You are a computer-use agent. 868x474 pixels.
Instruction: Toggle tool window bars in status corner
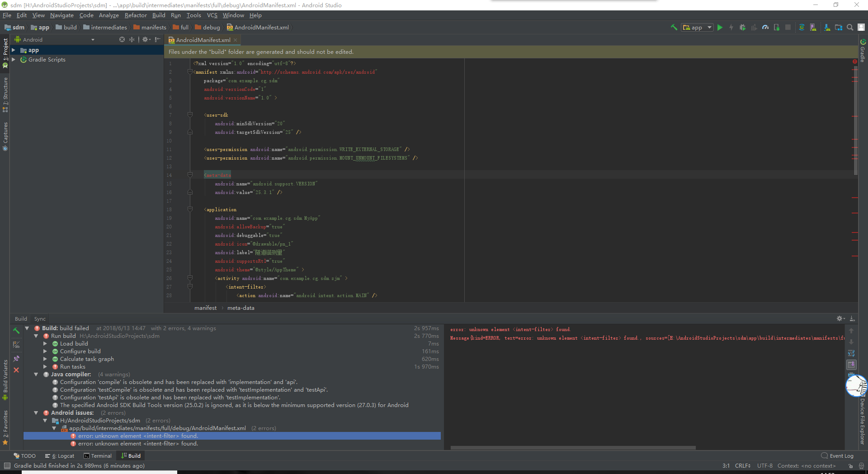pyautogui.click(x=7, y=466)
